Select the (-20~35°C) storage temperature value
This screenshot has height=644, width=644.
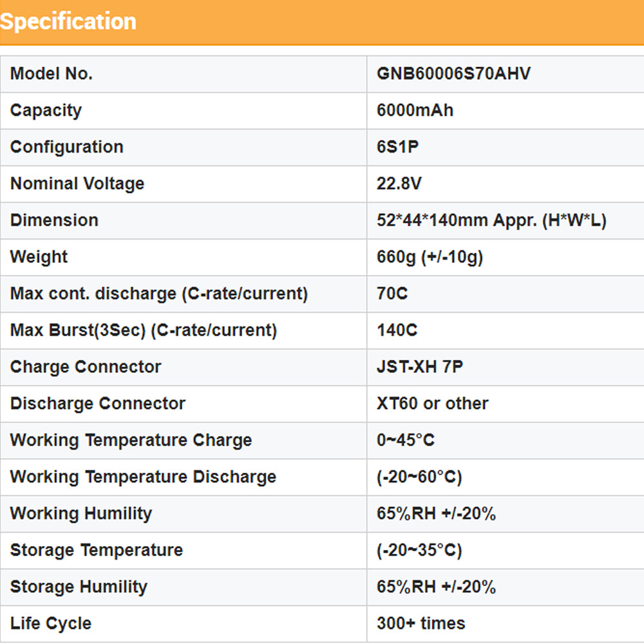[419, 551]
